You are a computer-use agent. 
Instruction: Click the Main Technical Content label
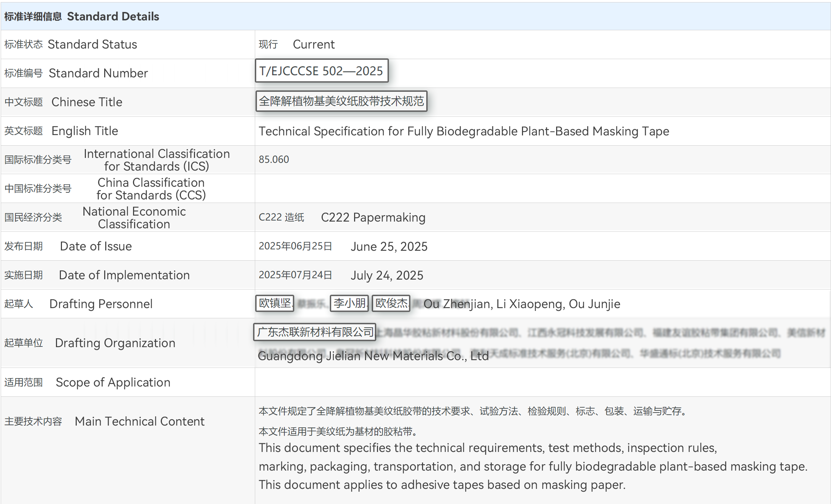[x=139, y=421]
